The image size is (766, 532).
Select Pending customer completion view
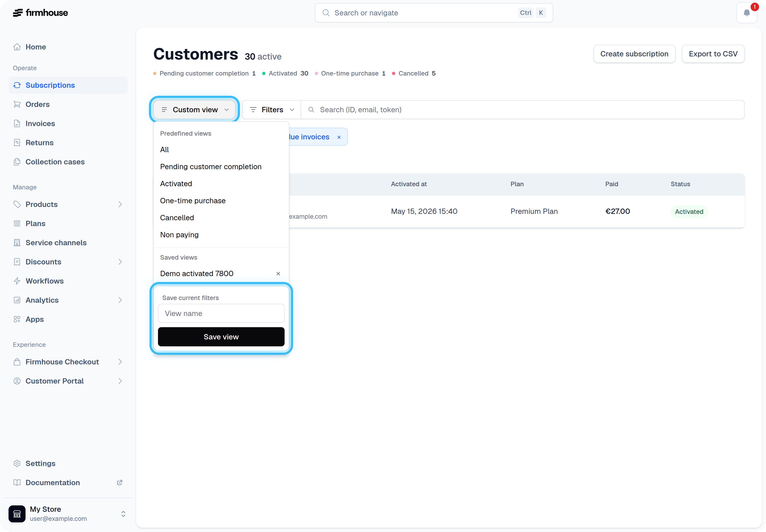pyautogui.click(x=221, y=167)
